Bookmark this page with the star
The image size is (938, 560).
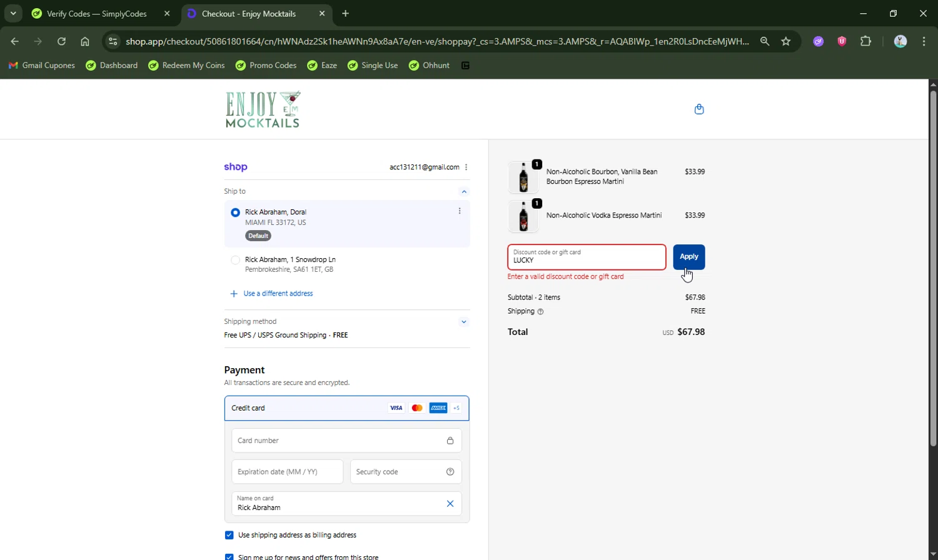786,41
